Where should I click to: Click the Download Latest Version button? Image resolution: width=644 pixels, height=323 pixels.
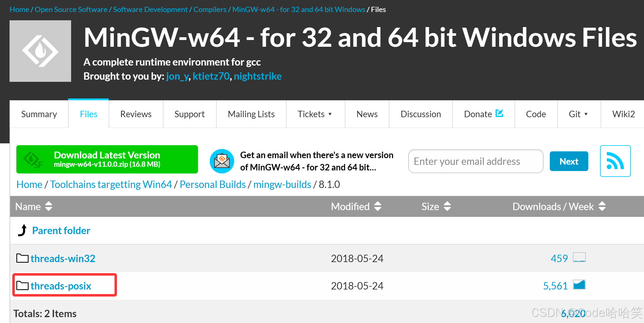(x=107, y=159)
